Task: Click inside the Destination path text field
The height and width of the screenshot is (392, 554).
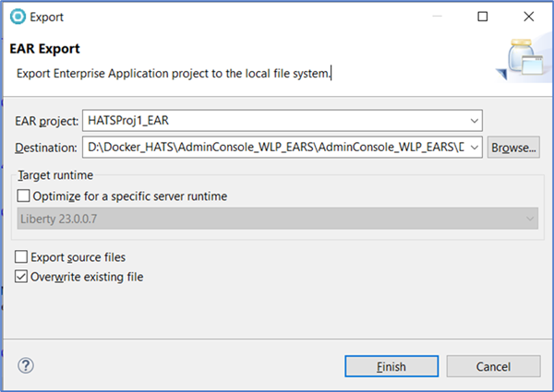Action: pyautogui.click(x=272, y=148)
